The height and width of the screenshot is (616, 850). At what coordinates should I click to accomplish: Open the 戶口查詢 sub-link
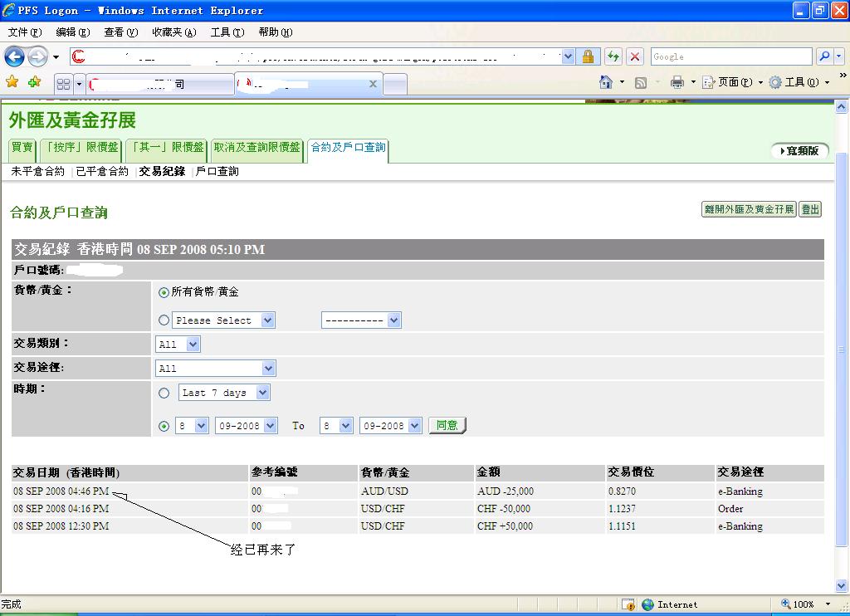tap(217, 171)
